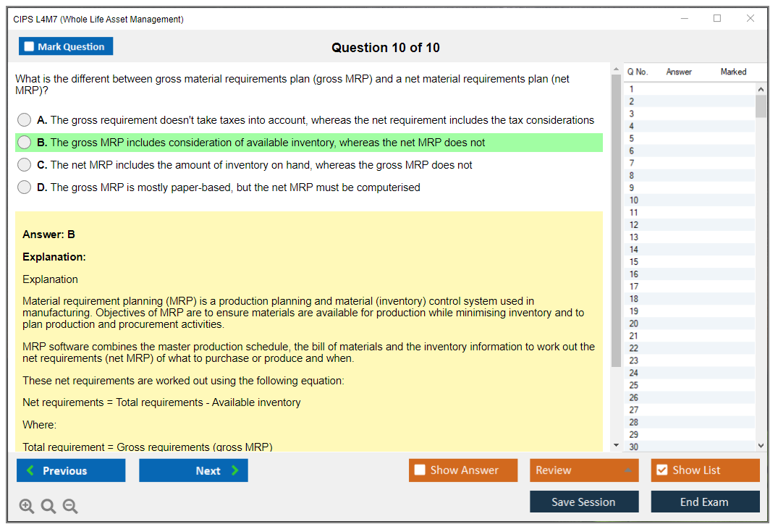Maximize the exam window

717,19
